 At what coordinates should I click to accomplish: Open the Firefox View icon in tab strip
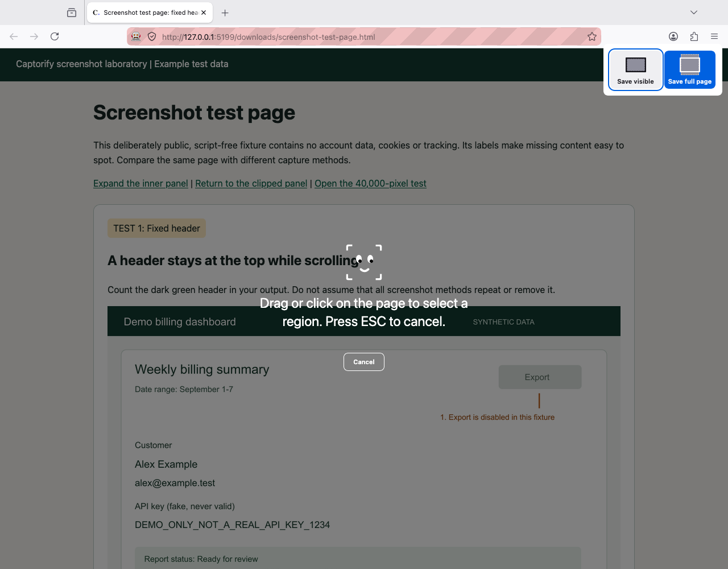click(72, 13)
